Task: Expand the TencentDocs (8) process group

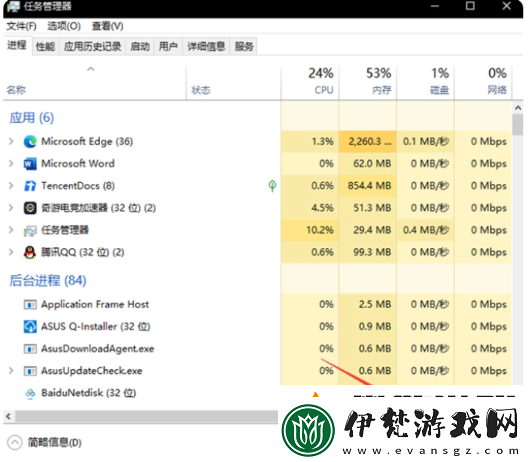Action: [x=11, y=186]
